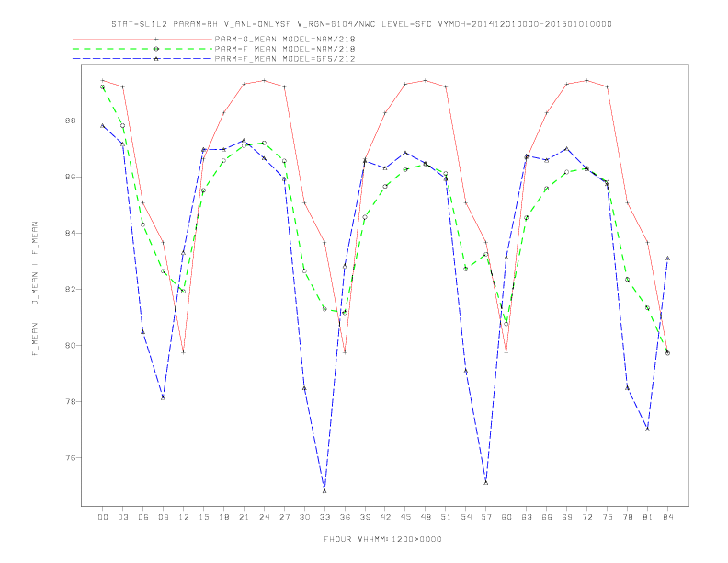
Task: Click x-axis tick label 72
Action: click(x=587, y=517)
